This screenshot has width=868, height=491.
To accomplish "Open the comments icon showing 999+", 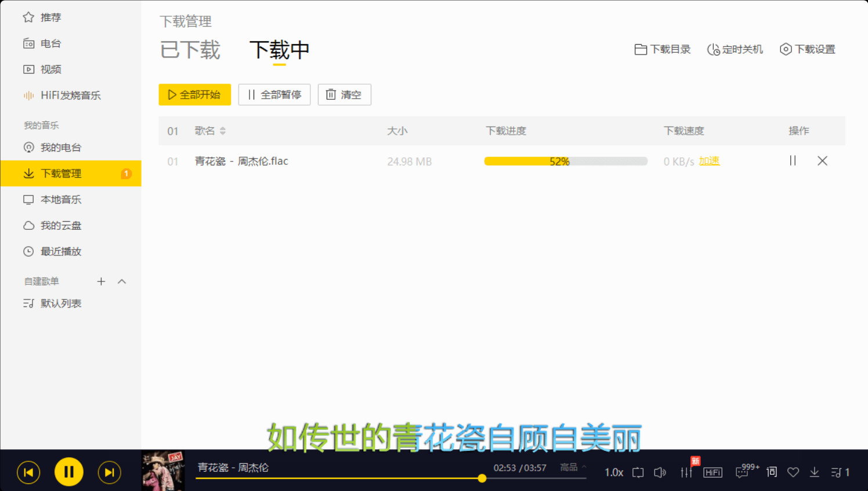I will point(742,472).
